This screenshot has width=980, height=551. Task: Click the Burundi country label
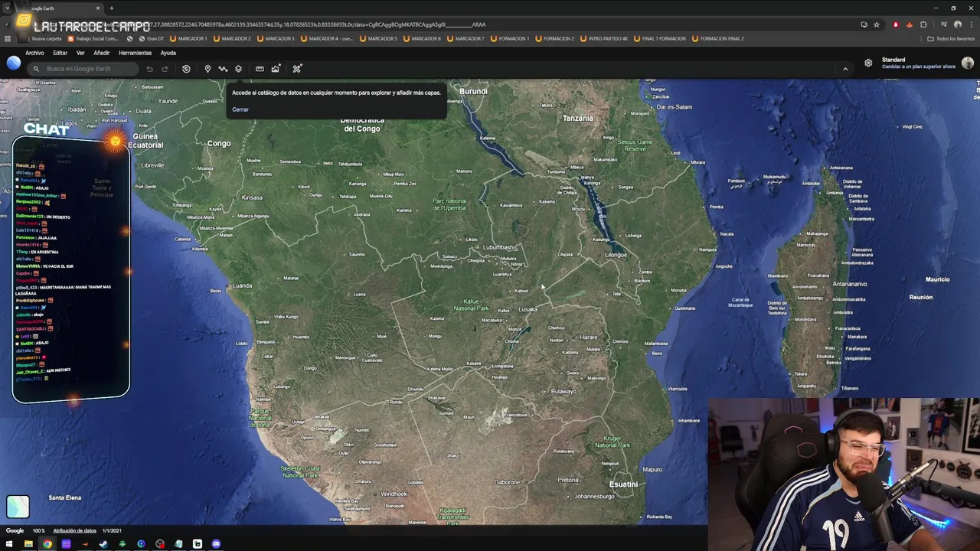coord(473,91)
